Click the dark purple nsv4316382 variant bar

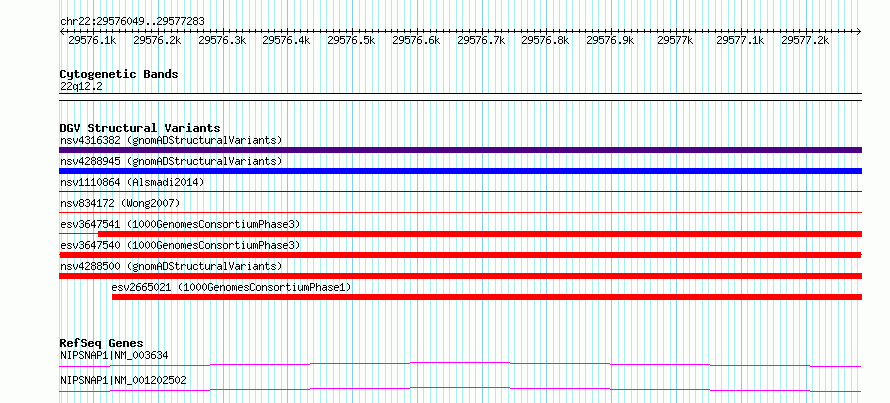coord(460,150)
